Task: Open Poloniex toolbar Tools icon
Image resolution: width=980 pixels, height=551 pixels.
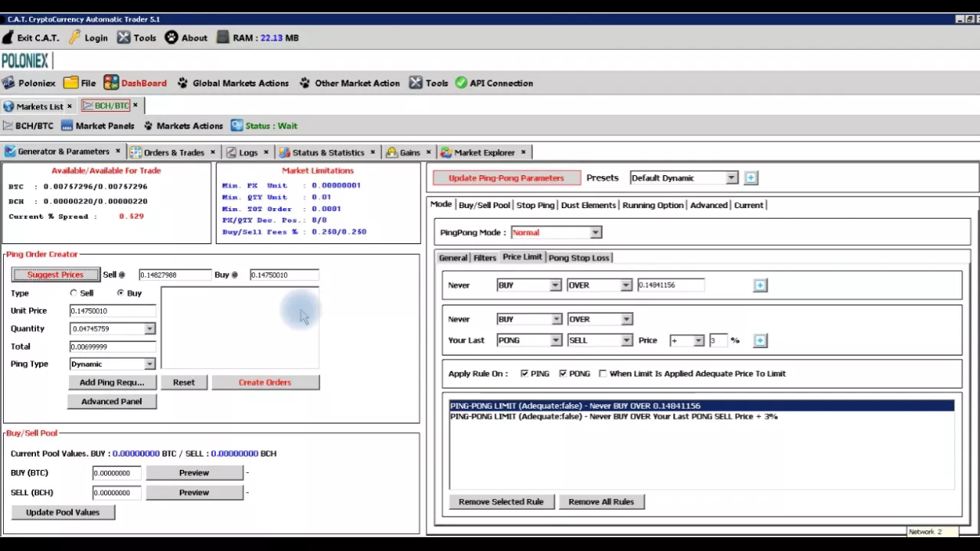Action: (x=416, y=83)
